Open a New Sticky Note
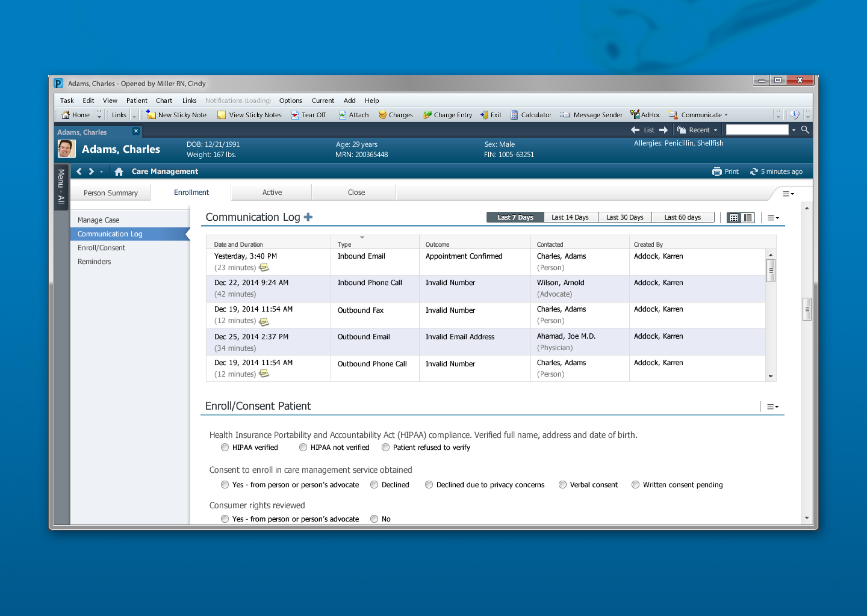Screen dimensions: 867x616 176,115
